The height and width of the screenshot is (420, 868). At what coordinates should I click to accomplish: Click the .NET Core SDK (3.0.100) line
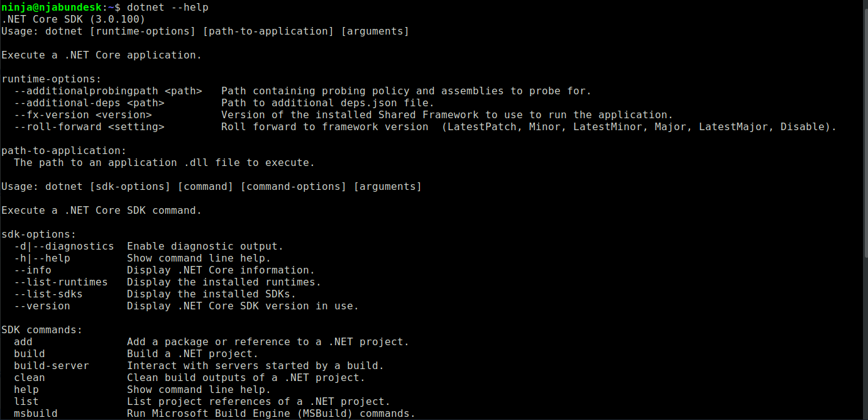[74, 19]
